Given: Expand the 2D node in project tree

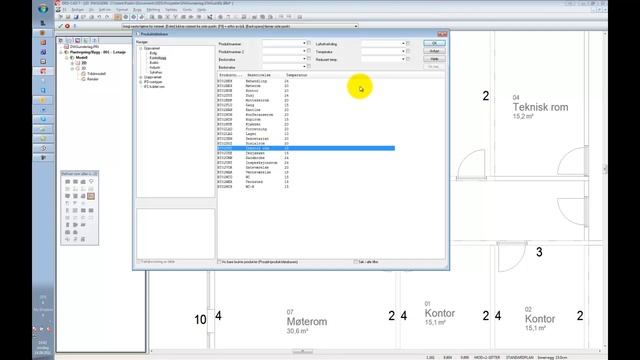Looking at the screenshot, I should click(72, 63).
